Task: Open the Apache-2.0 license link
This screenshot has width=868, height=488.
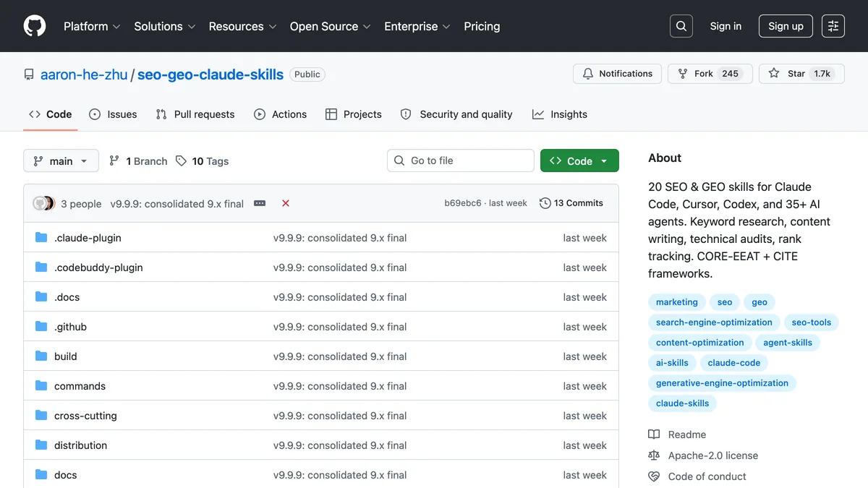Action: (713, 455)
